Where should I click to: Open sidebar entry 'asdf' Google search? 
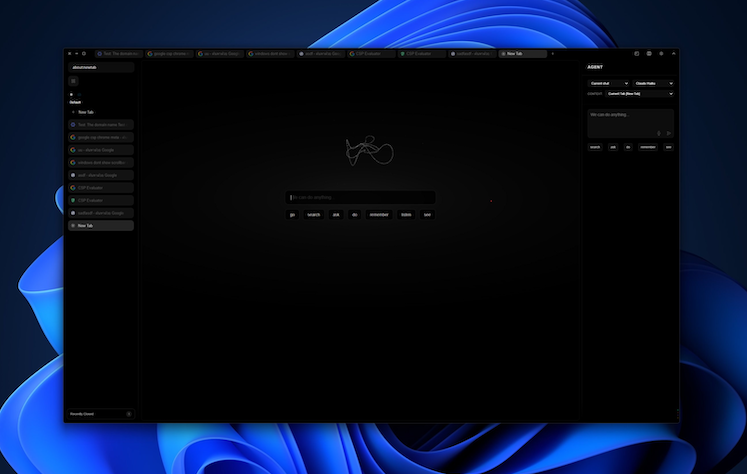(x=101, y=175)
